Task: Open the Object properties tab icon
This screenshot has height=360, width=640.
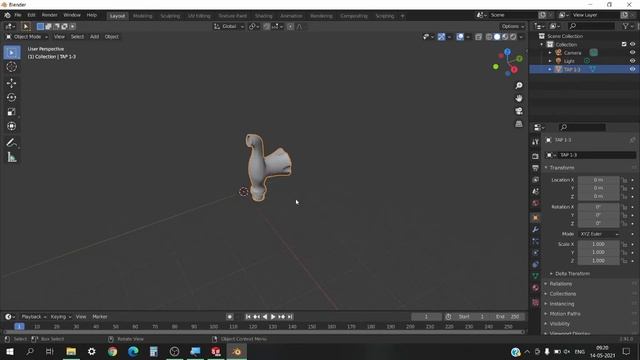Action: pyautogui.click(x=536, y=218)
